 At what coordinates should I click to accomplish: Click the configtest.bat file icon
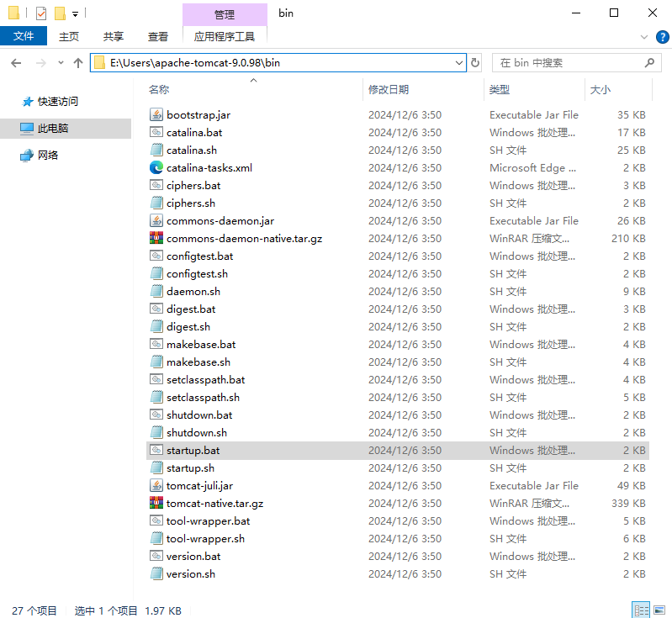156,256
